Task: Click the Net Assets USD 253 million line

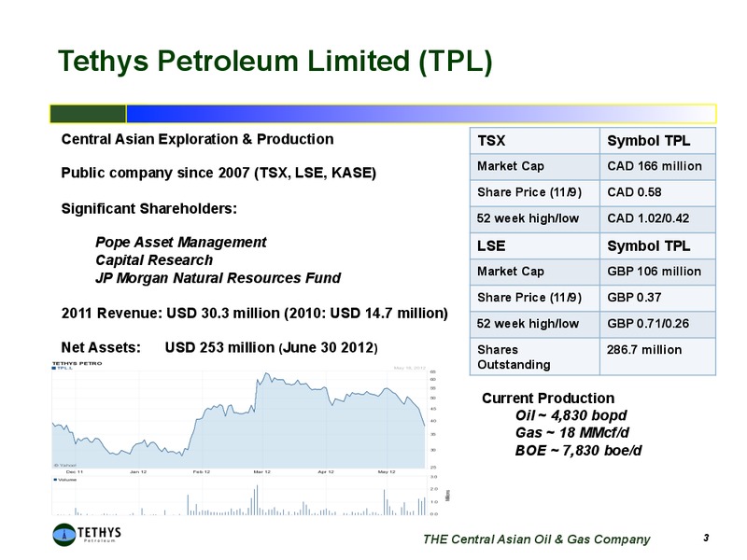Action: point(219,347)
